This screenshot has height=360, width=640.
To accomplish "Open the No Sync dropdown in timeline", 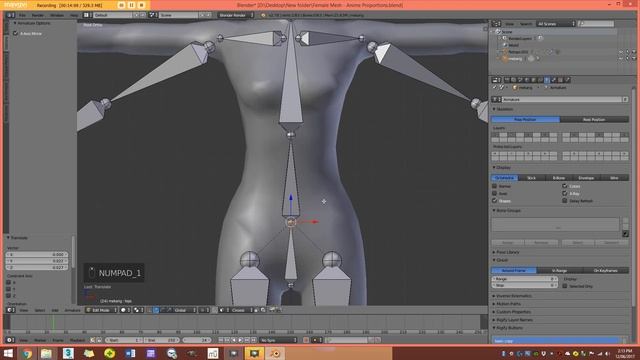I will point(278,340).
